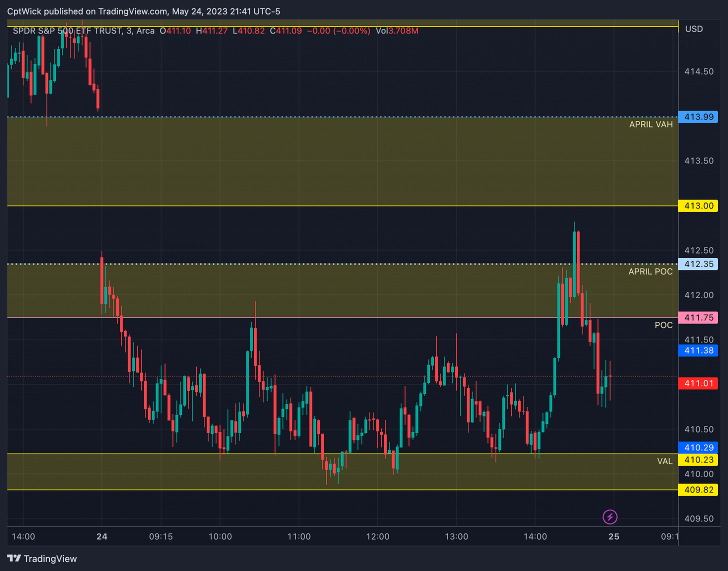Screen dimensions: 728x571
Task: Click the 412.35 price label
Action: coord(698,264)
